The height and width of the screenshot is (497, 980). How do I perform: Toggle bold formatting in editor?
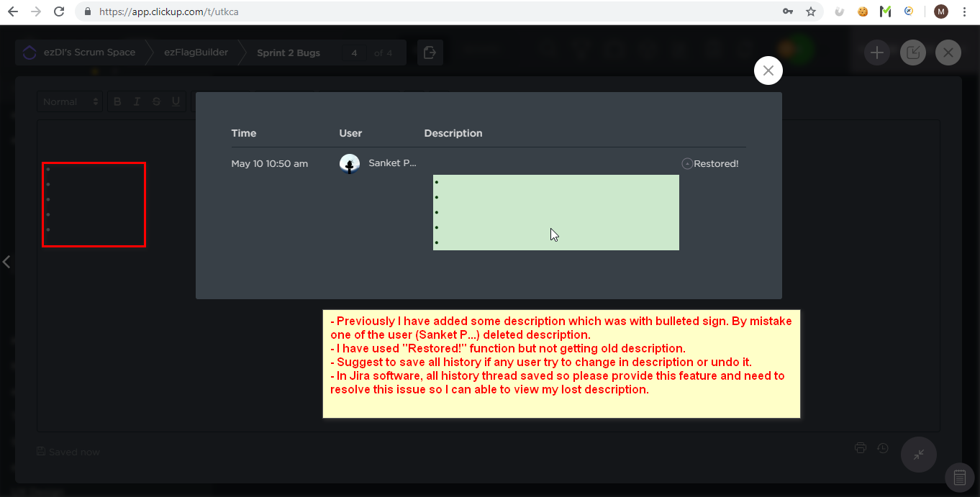pos(117,102)
